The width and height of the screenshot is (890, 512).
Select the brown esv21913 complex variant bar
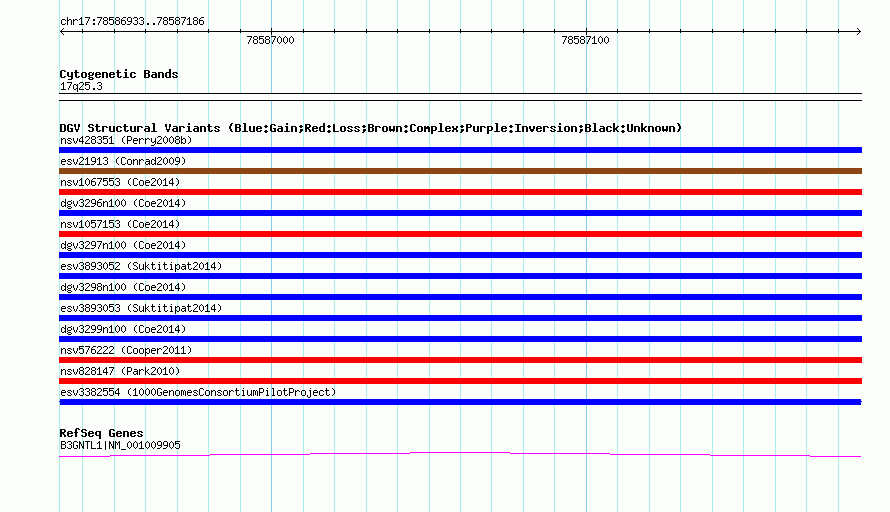point(460,171)
